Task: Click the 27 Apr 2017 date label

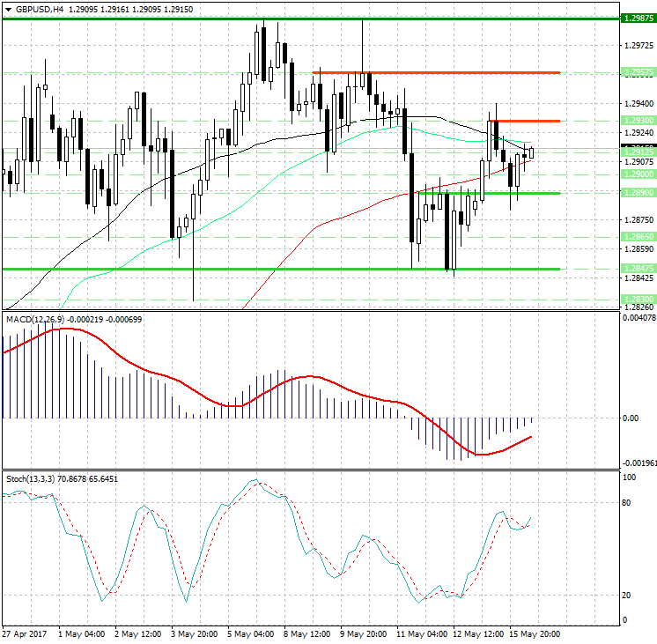Action: [x=24, y=634]
